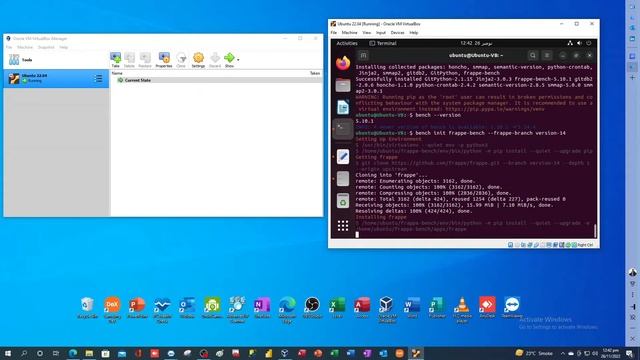Viewport: 640px width, 360px height.
Task: Click the Name column header in snapshots
Action: 117,73
